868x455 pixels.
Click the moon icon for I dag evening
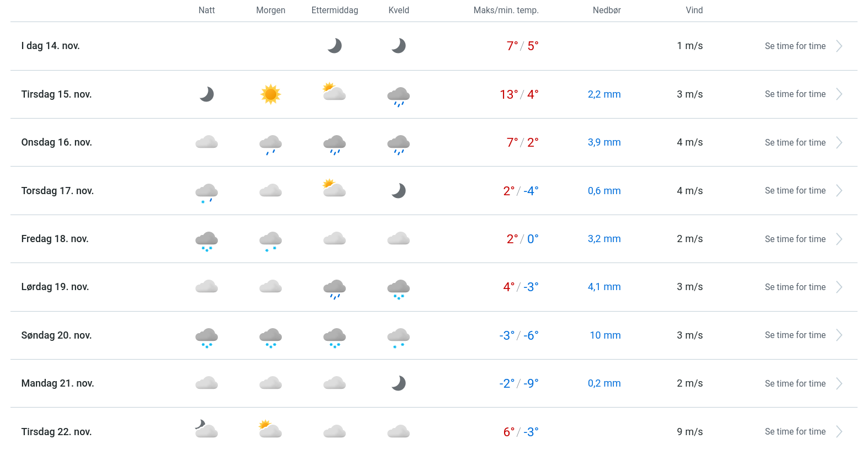(x=398, y=46)
